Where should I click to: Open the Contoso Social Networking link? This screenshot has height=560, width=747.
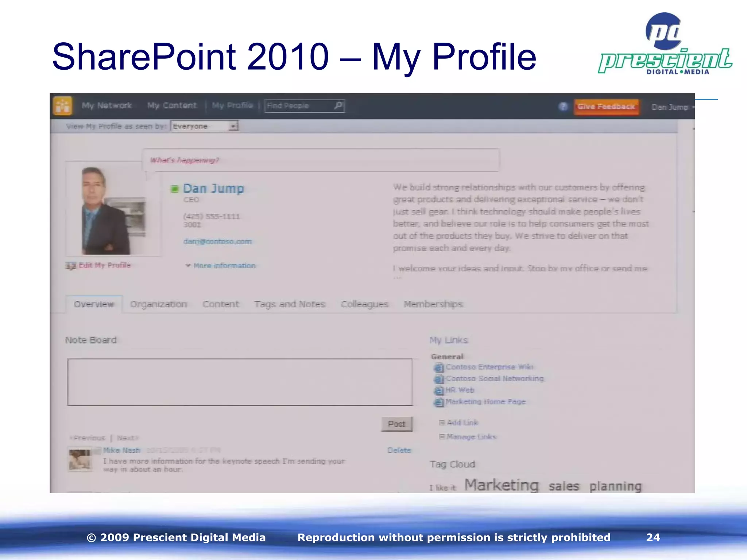[x=495, y=379]
